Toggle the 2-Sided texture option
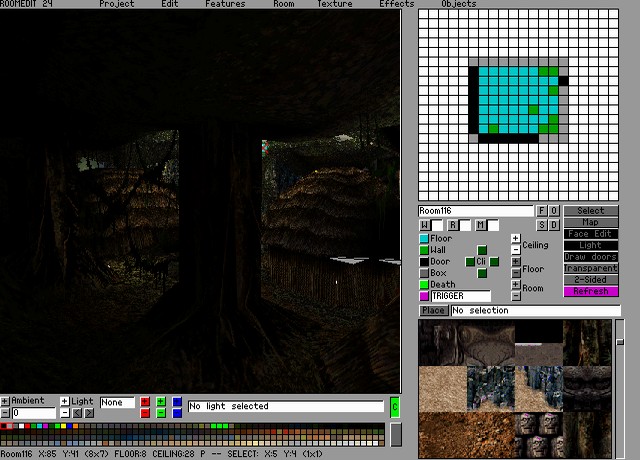 591,280
